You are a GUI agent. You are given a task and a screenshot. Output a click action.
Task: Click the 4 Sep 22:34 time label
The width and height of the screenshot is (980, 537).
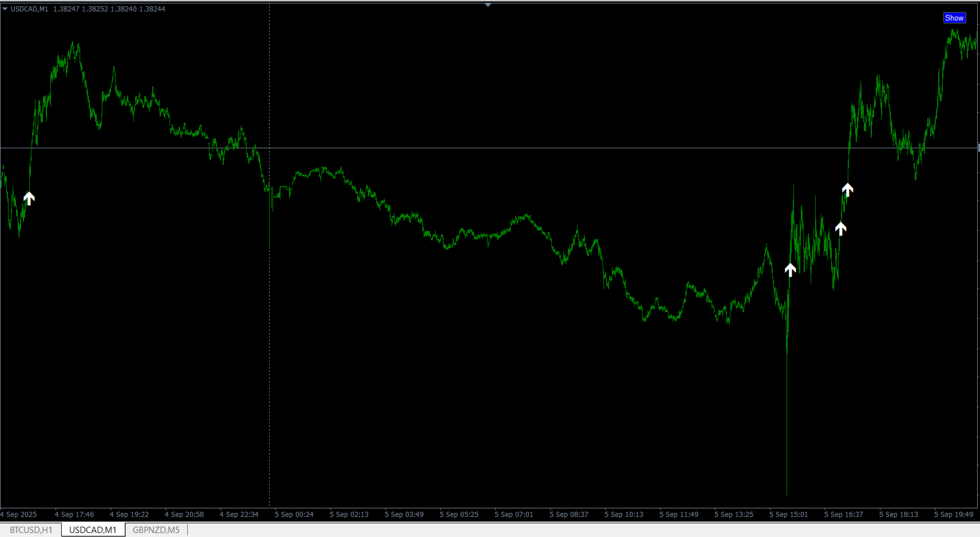239,515
